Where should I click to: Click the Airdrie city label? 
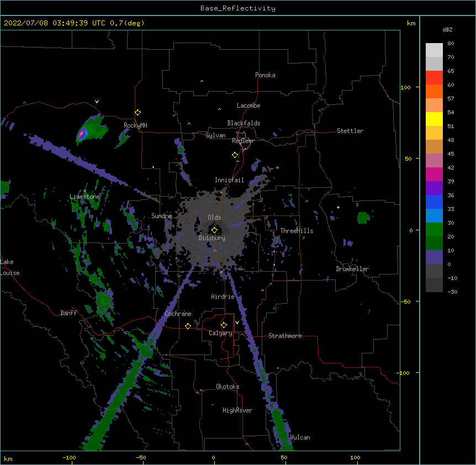click(223, 297)
